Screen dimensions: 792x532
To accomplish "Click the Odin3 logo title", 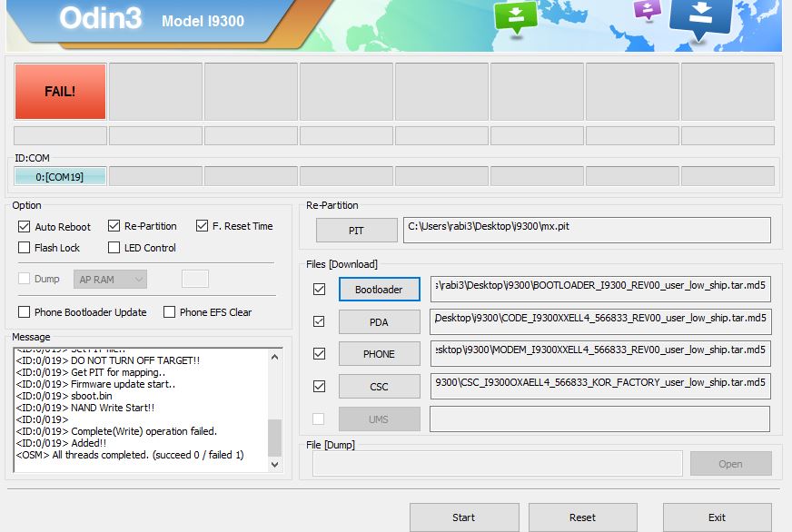I will 101,18.
